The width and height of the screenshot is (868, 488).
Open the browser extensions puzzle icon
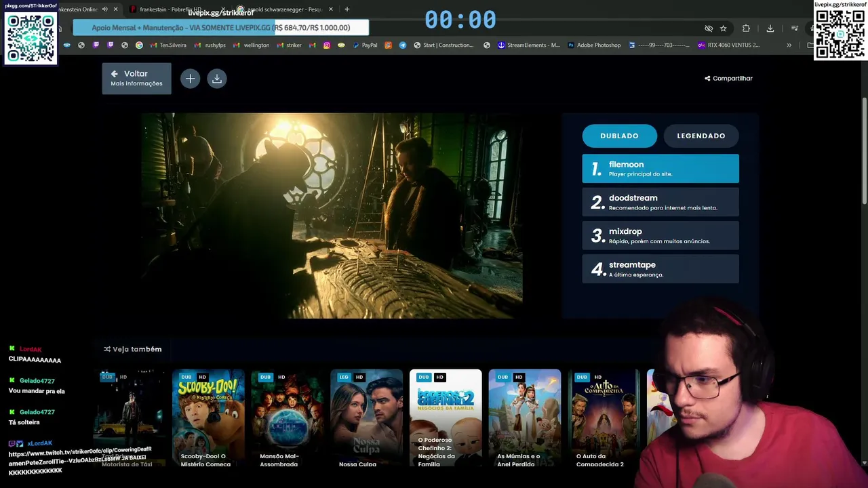click(x=747, y=28)
